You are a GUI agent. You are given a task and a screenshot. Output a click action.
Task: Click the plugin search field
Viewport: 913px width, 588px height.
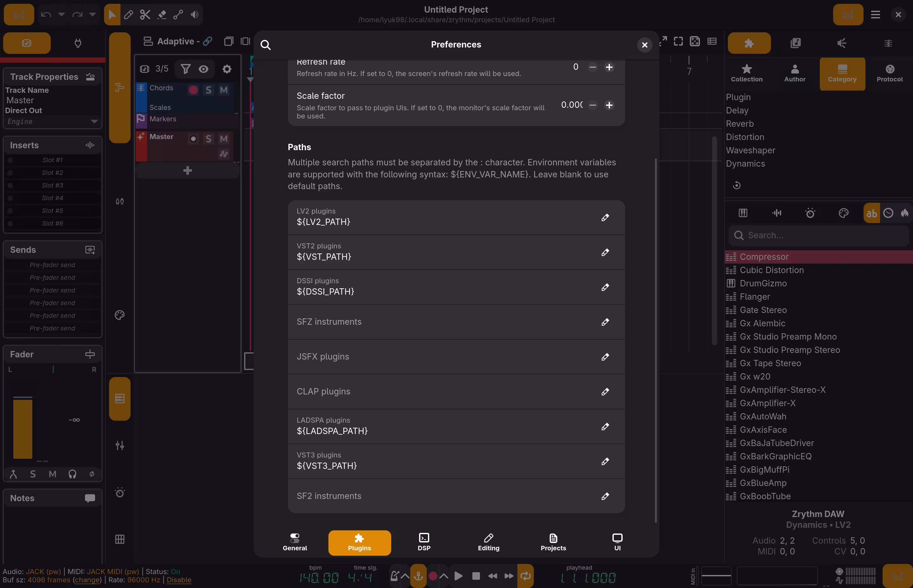(x=818, y=235)
